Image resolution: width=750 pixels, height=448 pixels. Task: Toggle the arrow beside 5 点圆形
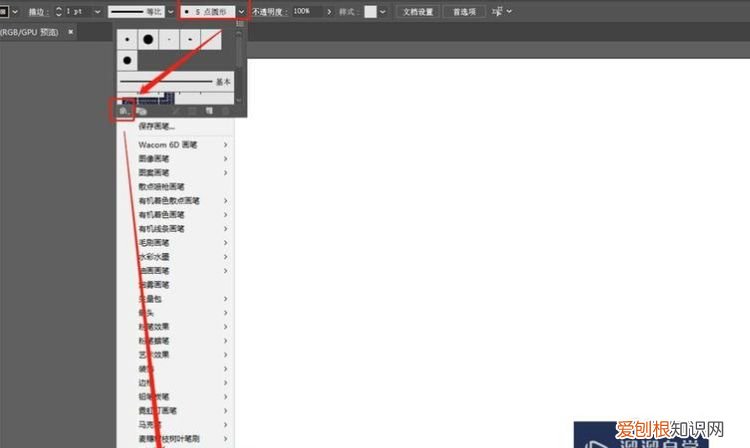(242, 11)
